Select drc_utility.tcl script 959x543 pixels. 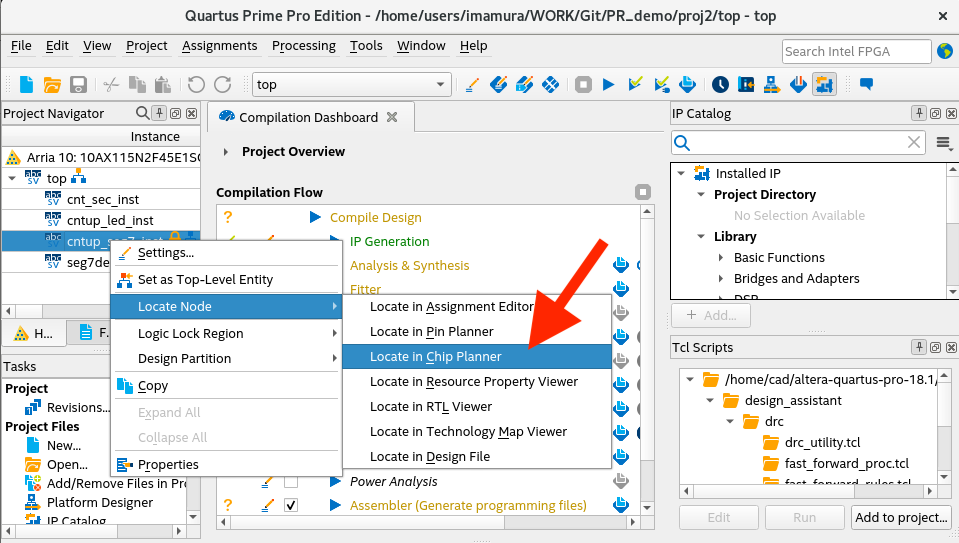tap(823, 442)
